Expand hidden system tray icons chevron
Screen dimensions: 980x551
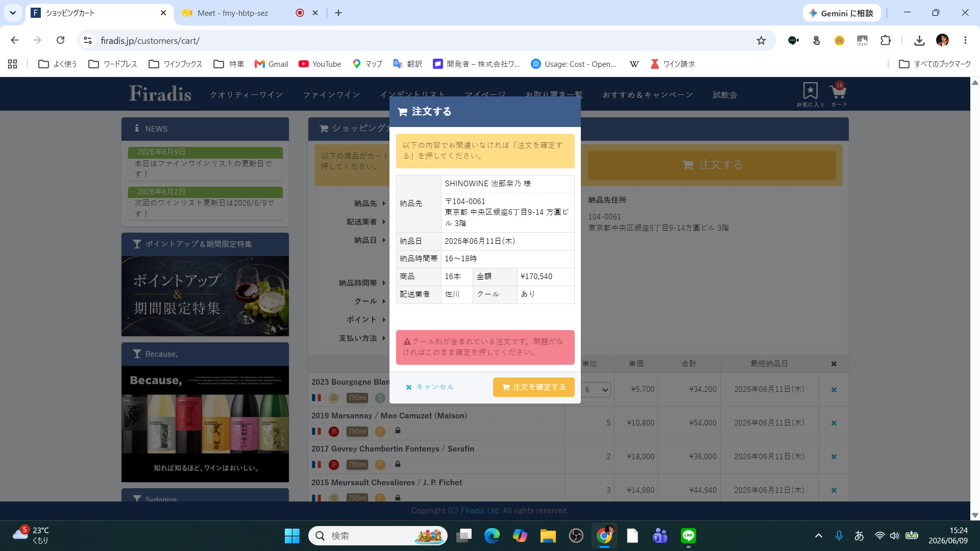819,536
